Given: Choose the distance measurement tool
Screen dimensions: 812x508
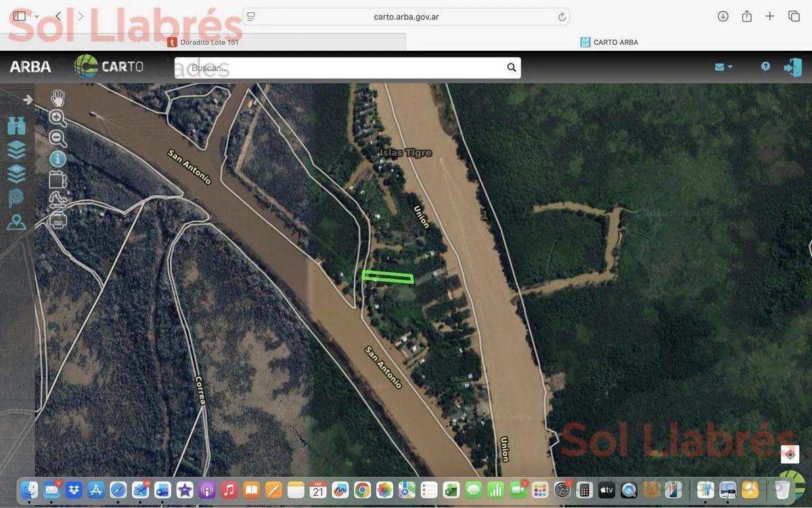Looking at the screenshot, I should [58, 199].
